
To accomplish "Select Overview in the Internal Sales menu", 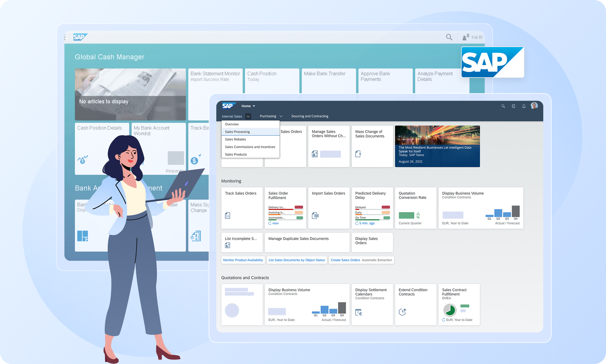I will [x=250, y=124].
